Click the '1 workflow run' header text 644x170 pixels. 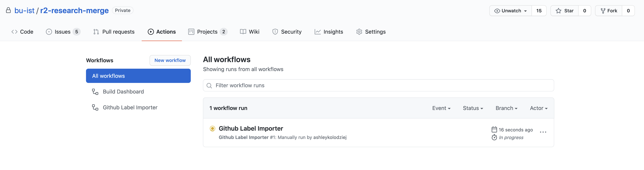(x=228, y=108)
